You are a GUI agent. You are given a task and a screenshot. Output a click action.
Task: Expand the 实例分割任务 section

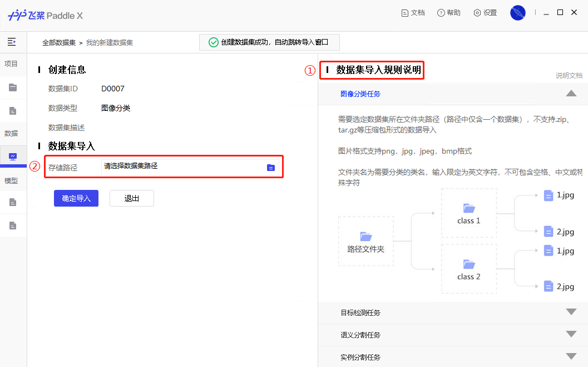point(571,357)
